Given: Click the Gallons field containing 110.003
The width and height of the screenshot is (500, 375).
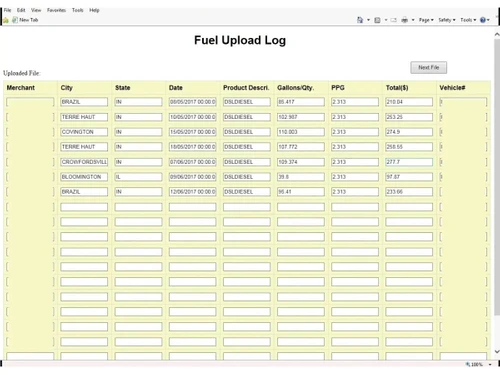Looking at the screenshot, I should pos(301,132).
